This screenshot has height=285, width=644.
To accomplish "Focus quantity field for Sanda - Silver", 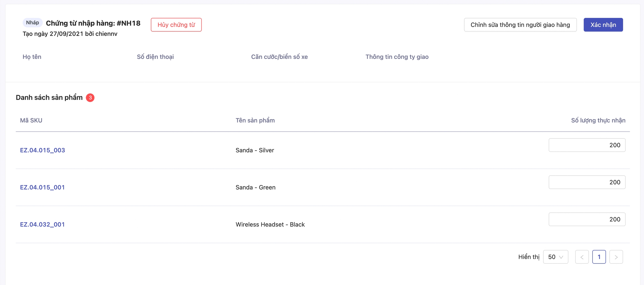I will [x=587, y=145].
